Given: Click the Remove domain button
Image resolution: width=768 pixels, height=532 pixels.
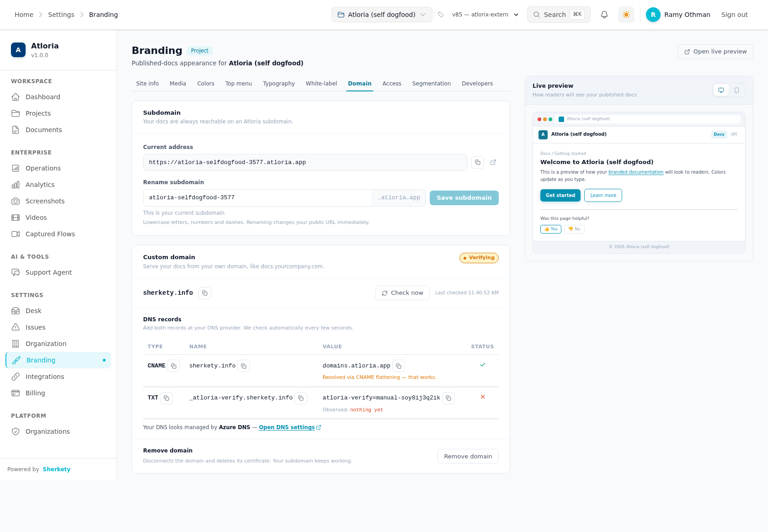Looking at the screenshot, I should coord(468,457).
